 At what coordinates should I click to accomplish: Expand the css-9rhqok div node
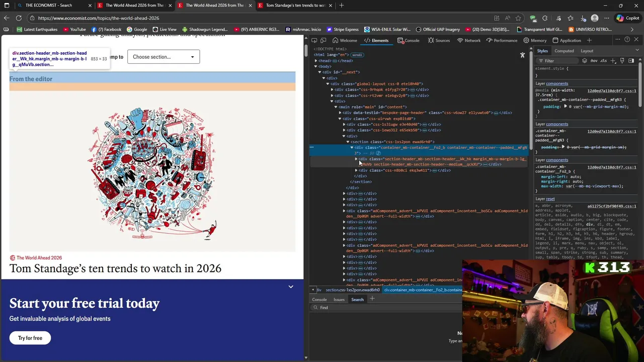[x=332, y=89]
